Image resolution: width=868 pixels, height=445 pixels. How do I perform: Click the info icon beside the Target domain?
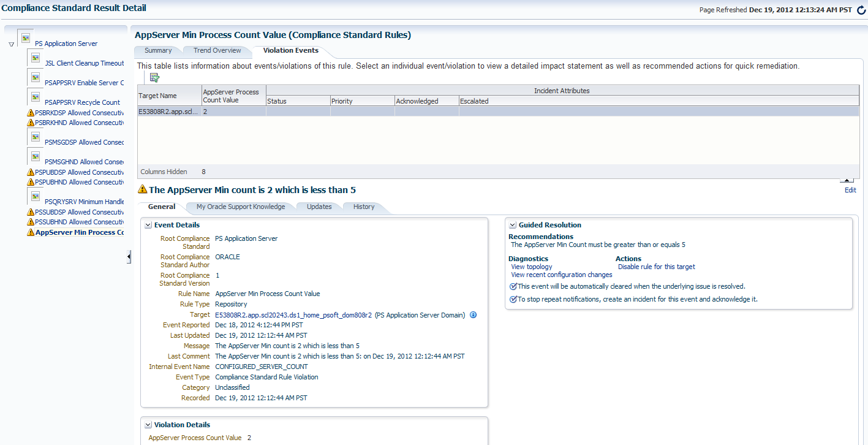coord(474,315)
